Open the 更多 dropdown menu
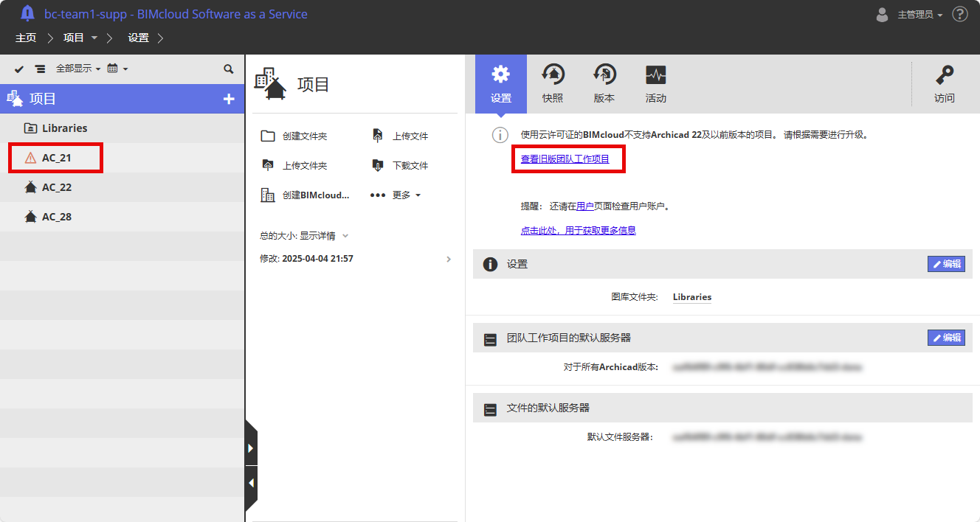The image size is (980, 522). click(x=396, y=195)
